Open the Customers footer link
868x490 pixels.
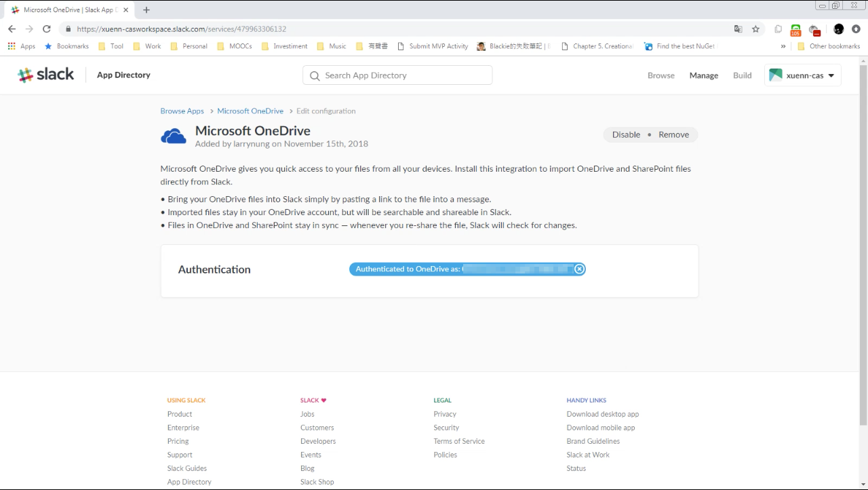[x=317, y=428]
